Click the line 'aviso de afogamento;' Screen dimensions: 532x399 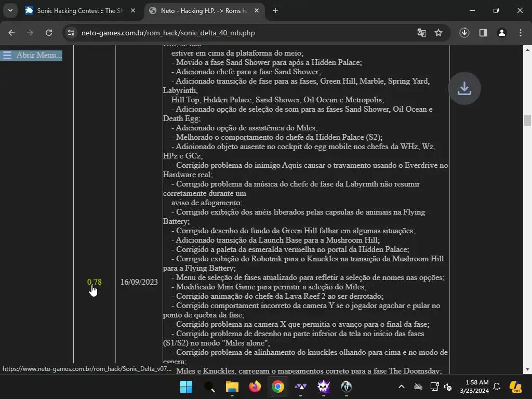tap(207, 203)
